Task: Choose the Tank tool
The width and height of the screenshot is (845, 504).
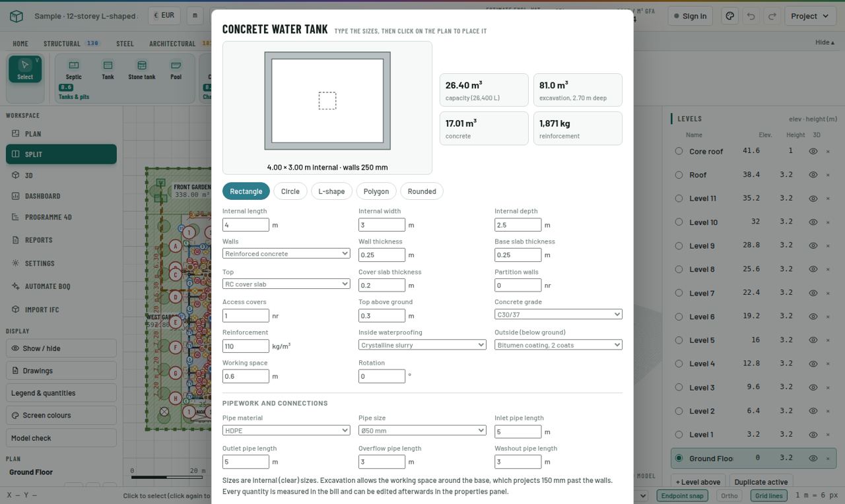Action: click(x=108, y=69)
